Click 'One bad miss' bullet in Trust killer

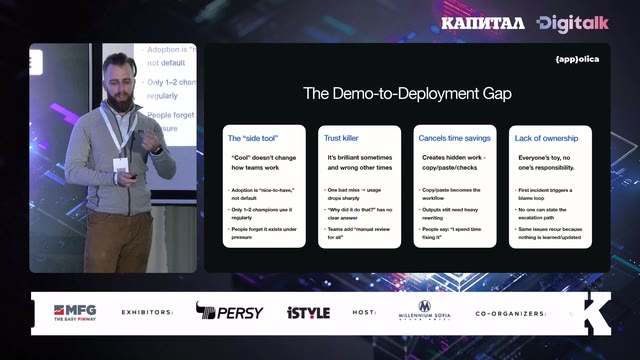tap(353, 194)
